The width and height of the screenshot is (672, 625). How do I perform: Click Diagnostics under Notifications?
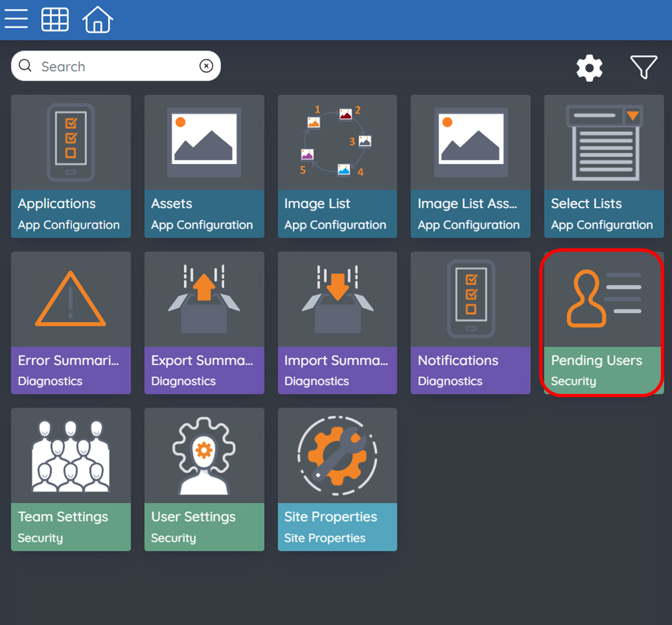point(450,381)
